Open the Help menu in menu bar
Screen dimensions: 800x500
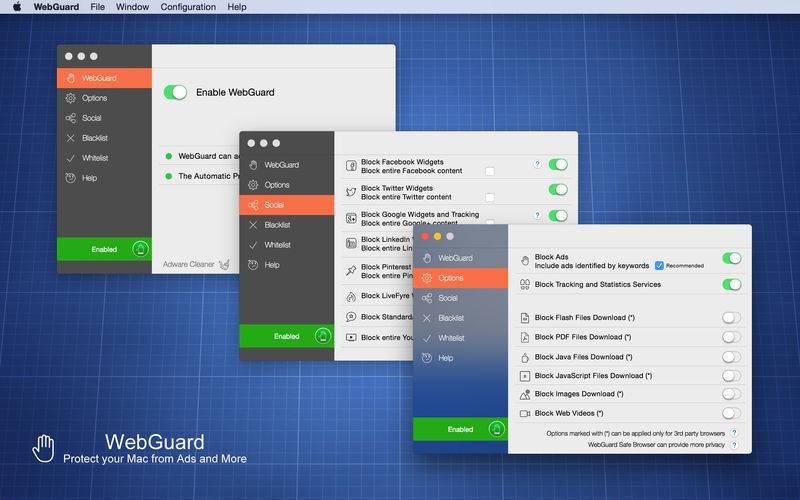pyautogui.click(x=237, y=7)
